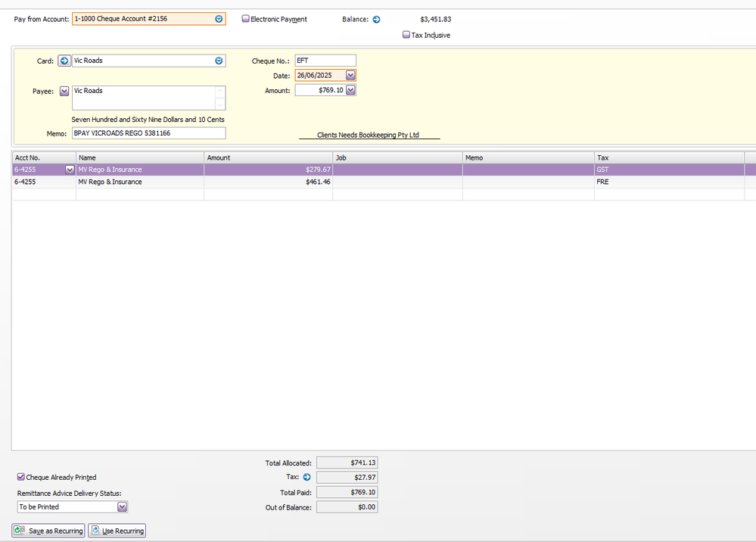Open the Vic Roads card dropdown list
Viewport: 756px width, 542px height.
219,61
